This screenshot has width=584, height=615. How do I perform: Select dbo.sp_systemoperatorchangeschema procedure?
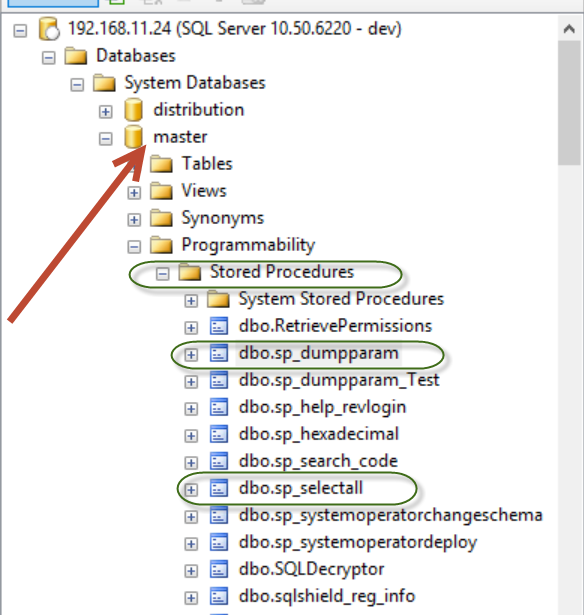coord(391,516)
